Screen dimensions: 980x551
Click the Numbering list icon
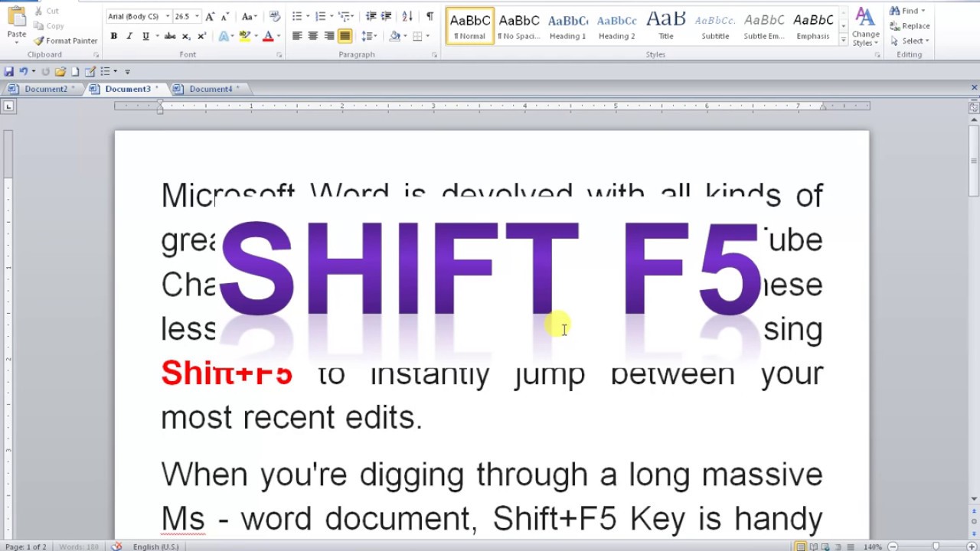point(320,16)
